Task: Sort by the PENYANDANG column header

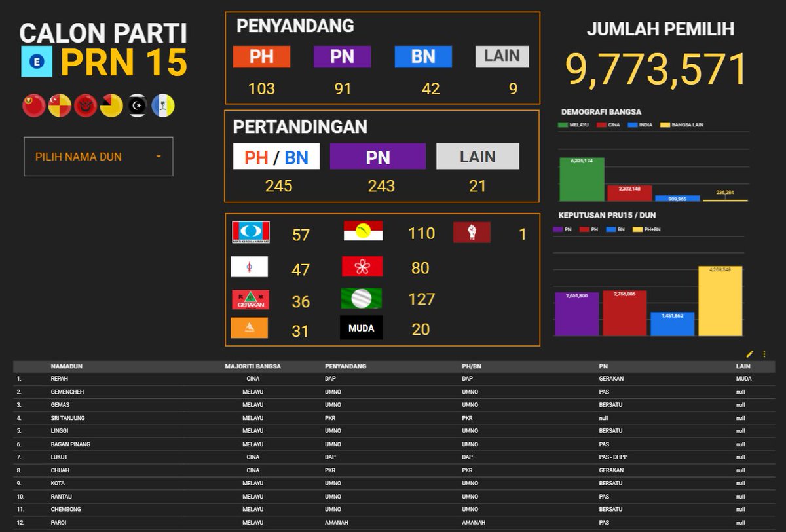Action: 345,366
